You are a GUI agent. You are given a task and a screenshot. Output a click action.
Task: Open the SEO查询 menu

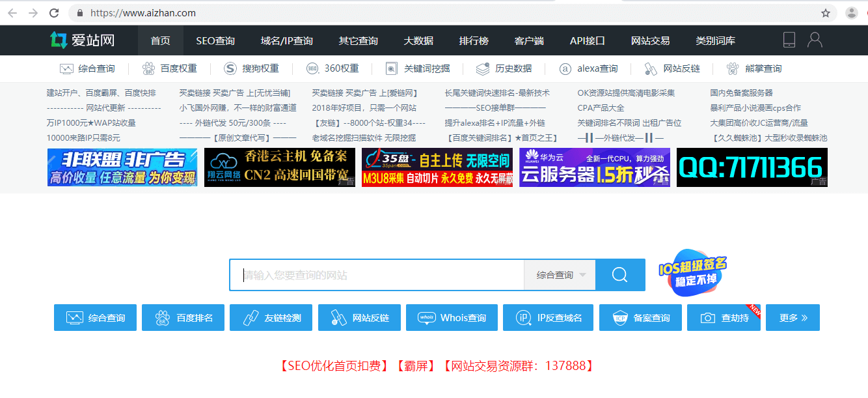pos(215,40)
